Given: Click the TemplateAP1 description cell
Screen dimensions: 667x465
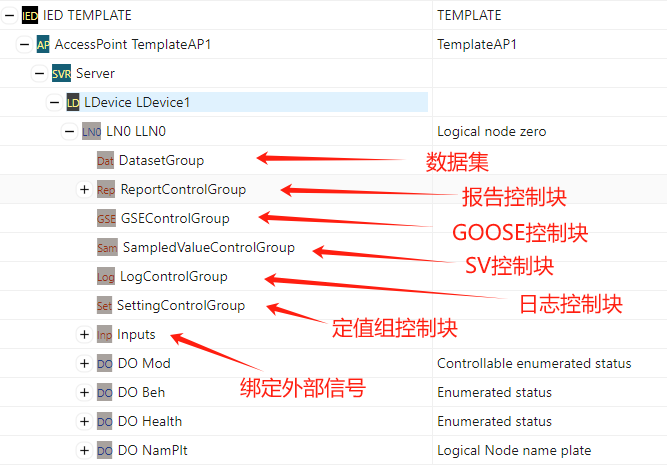Looking at the screenshot, I should point(477,44).
